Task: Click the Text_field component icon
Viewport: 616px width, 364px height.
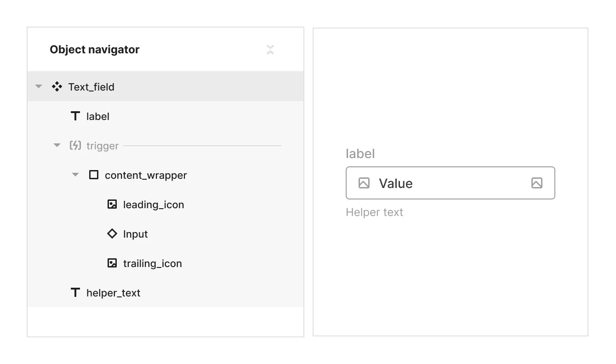Action: click(x=57, y=86)
